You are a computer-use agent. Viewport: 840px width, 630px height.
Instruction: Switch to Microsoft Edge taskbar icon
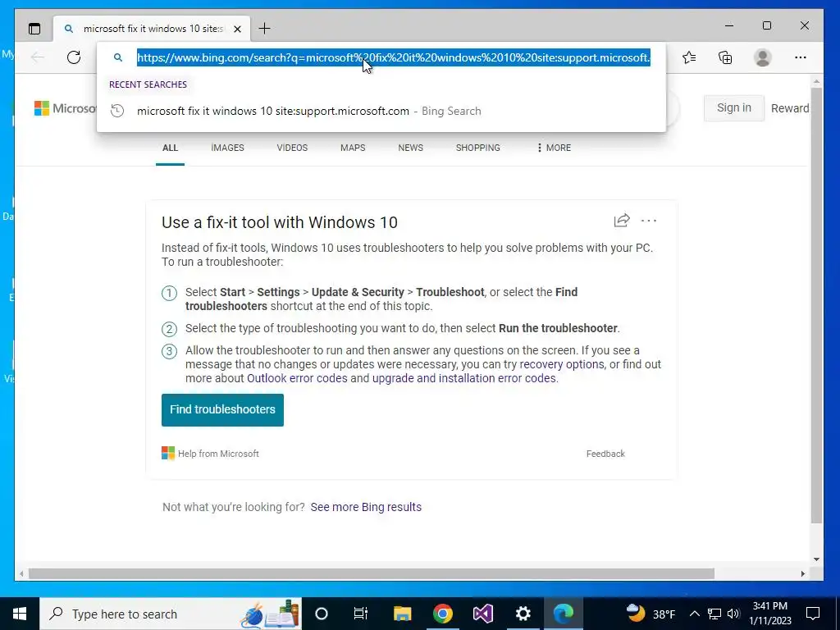[563, 614]
